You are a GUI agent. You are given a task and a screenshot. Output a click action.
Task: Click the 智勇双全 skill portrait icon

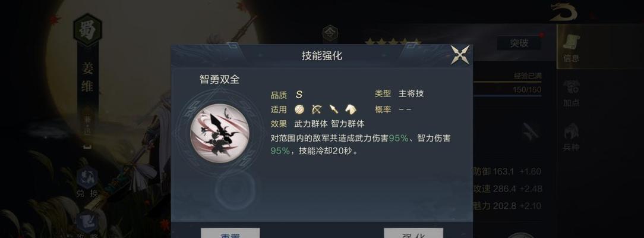click(220, 133)
